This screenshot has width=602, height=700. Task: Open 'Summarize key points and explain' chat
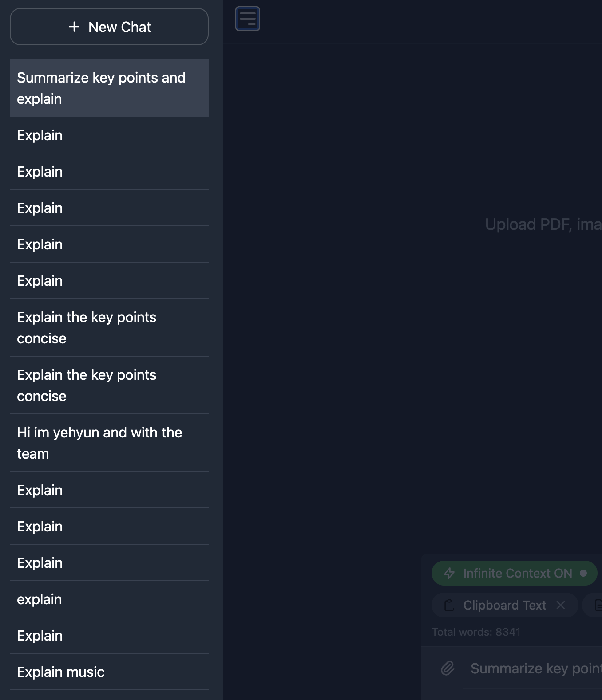click(109, 88)
